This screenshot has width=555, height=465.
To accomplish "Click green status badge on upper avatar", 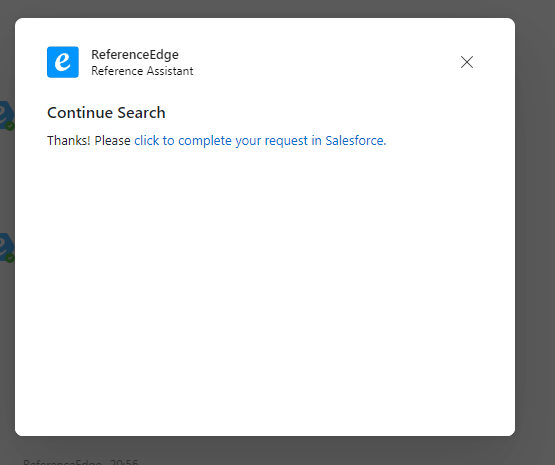I will pyautogui.click(x=10, y=126).
